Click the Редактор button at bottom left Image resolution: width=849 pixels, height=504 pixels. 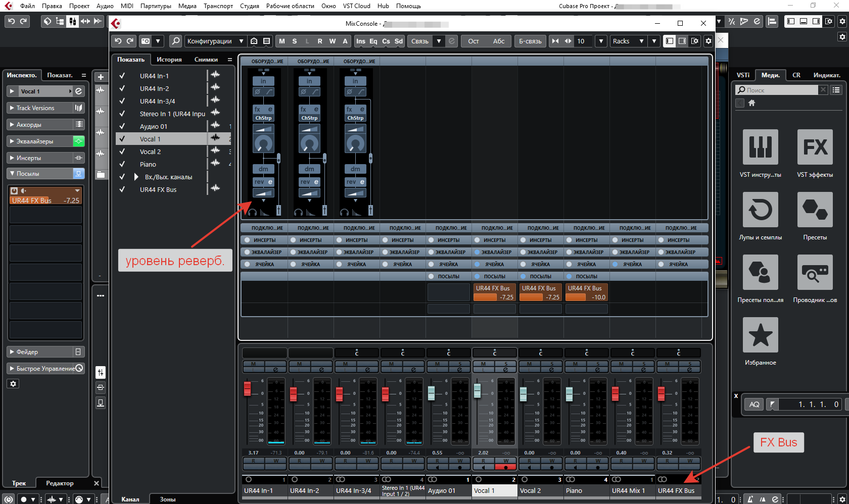tap(60, 483)
